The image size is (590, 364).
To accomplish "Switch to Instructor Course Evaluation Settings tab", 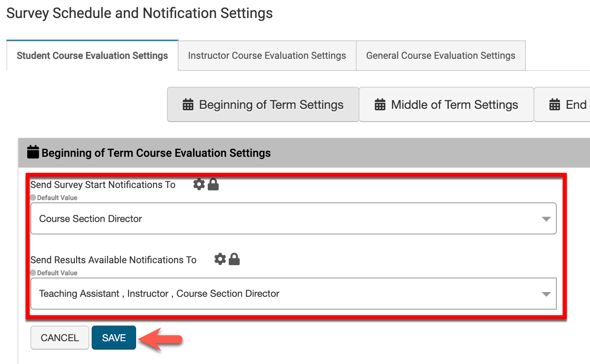I will 267,56.
